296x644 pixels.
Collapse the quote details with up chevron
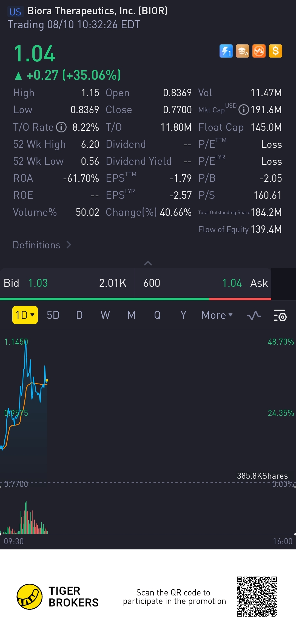point(148,263)
